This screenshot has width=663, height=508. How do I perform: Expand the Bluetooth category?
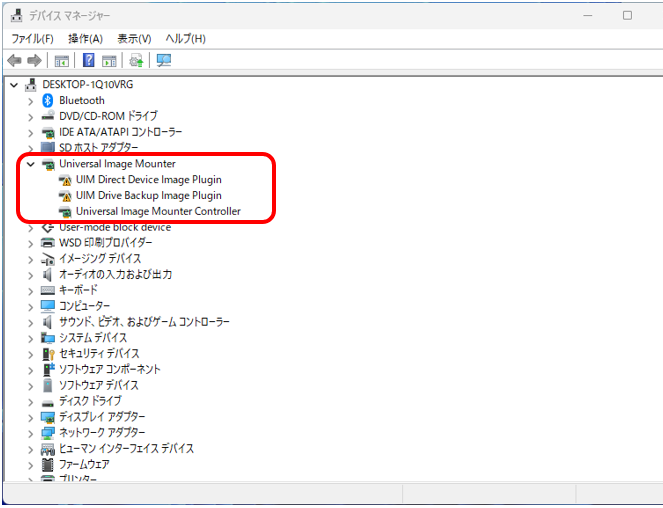coord(30,102)
